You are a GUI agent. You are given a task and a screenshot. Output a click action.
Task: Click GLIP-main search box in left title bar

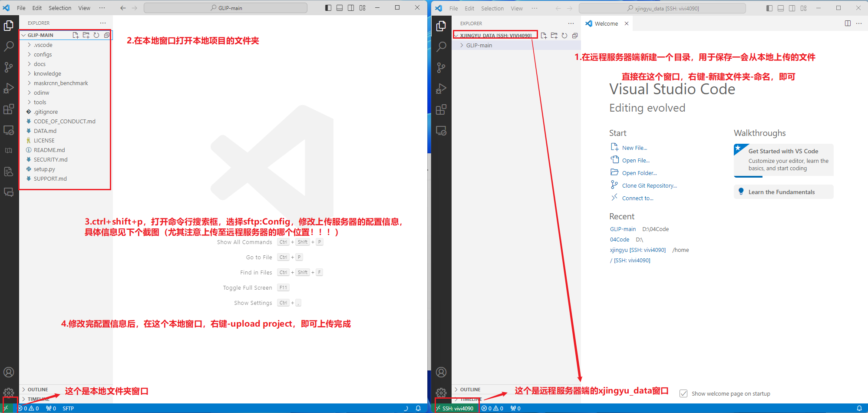(x=225, y=8)
